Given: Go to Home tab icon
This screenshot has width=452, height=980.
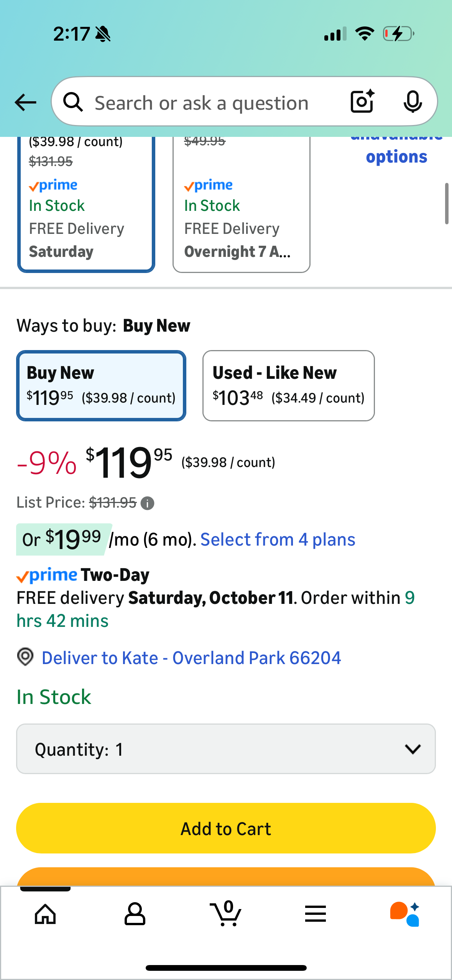Looking at the screenshot, I should 45,914.
